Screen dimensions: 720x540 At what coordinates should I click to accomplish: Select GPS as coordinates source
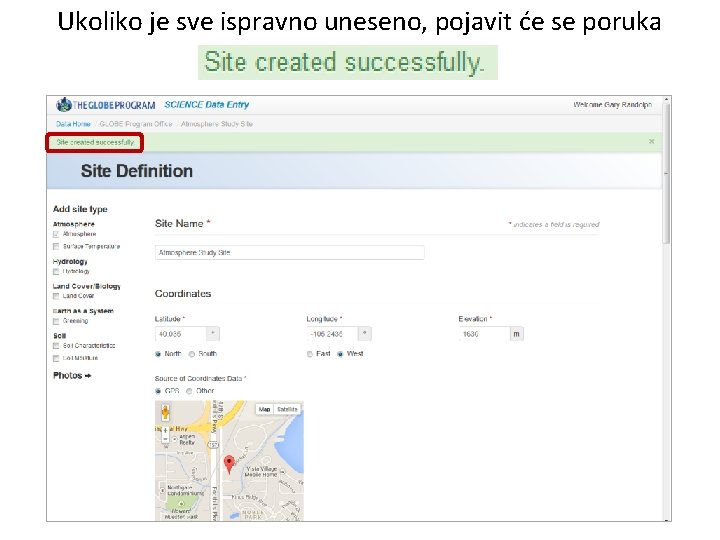[x=158, y=391]
